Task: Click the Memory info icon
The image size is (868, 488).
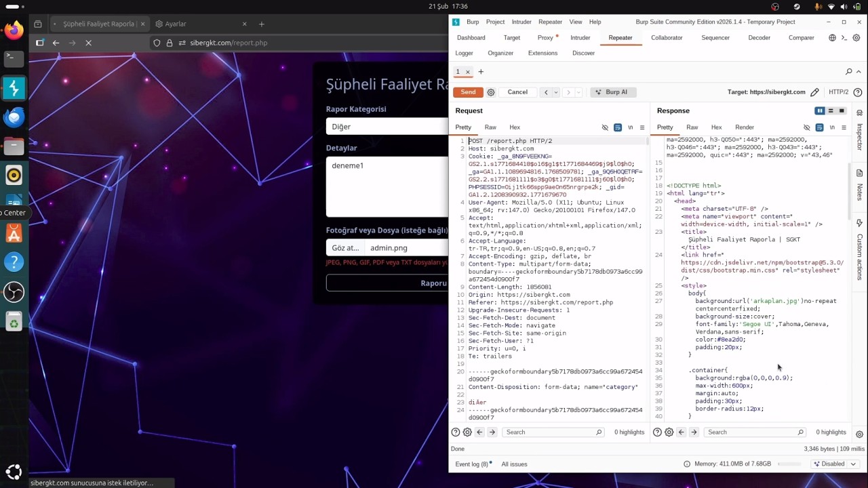Action: pos(687,464)
